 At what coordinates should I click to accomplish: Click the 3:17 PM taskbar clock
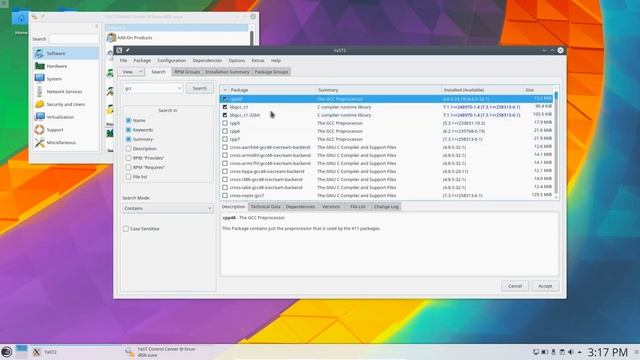(607, 352)
